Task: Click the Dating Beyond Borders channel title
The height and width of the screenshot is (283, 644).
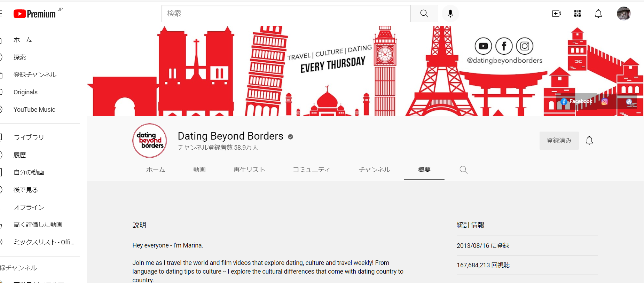Action: click(x=230, y=136)
